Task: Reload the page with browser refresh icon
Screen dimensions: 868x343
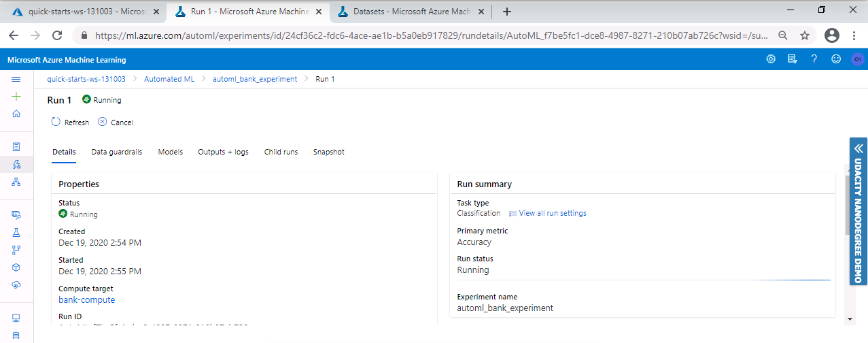Action: (x=57, y=35)
